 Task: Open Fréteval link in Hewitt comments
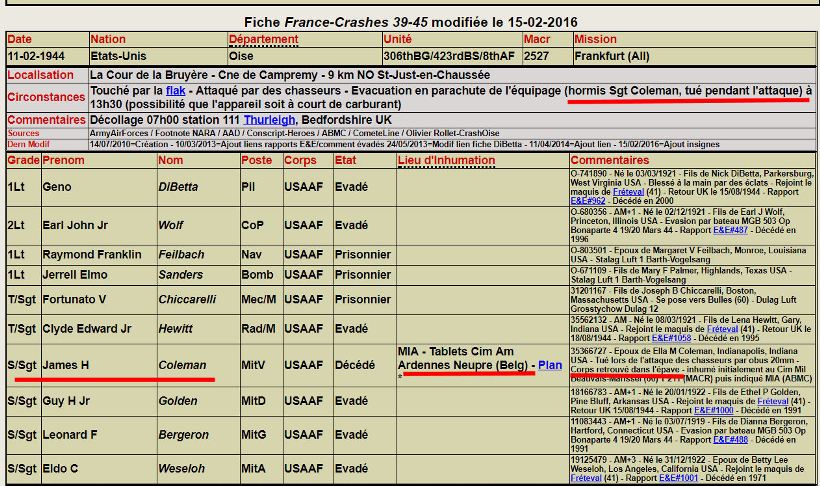pyautogui.click(x=722, y=329)
